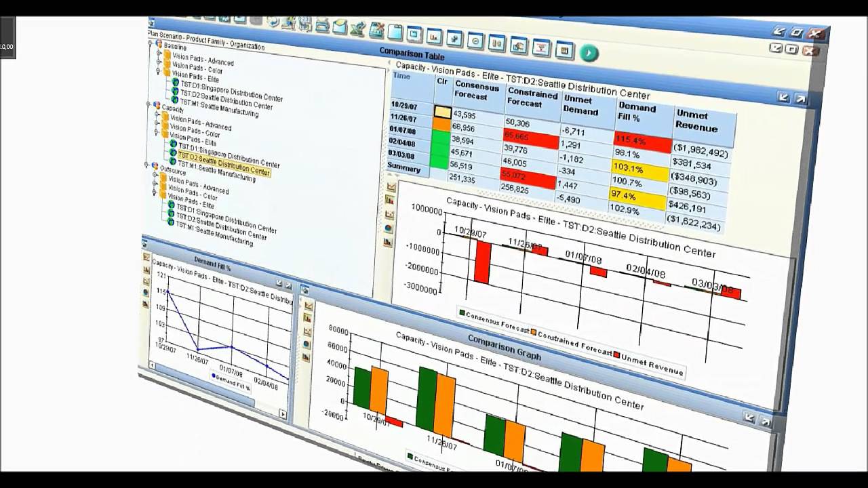Select TST:D1:Singapore Distribution Center under Capacity
Screen dimensions: 868x488
(x=229, y=155)
